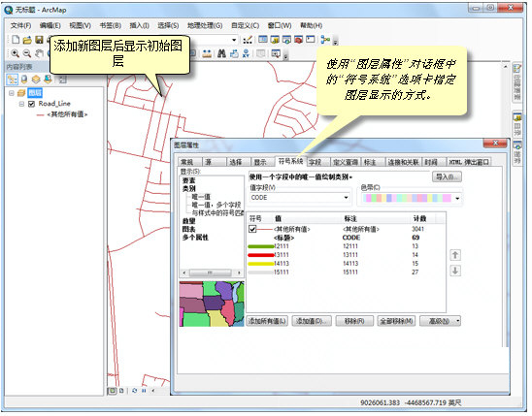Open the Editor toolbar pencil icon
Screen dimensions: 532x416
(248, 40)
